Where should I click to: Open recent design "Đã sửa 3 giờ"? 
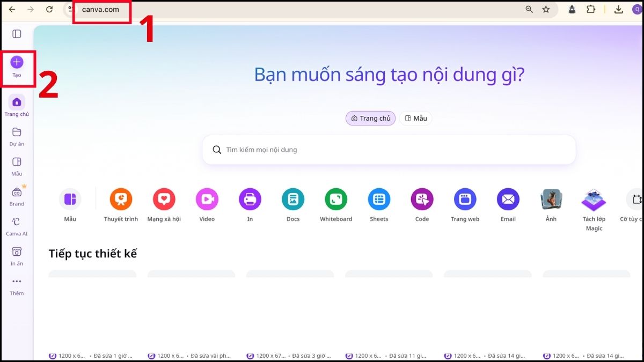pyautogui.click(x=290, y=315)
